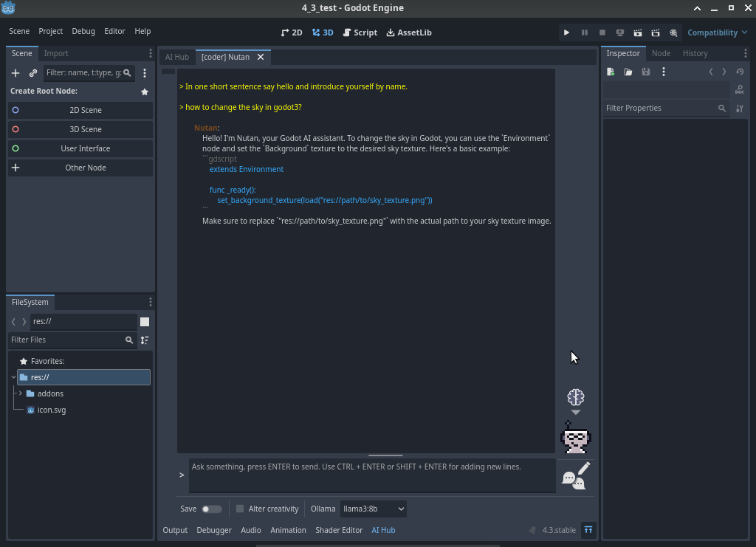
Task: Choose Other Node as root
Action: [80, 168]
